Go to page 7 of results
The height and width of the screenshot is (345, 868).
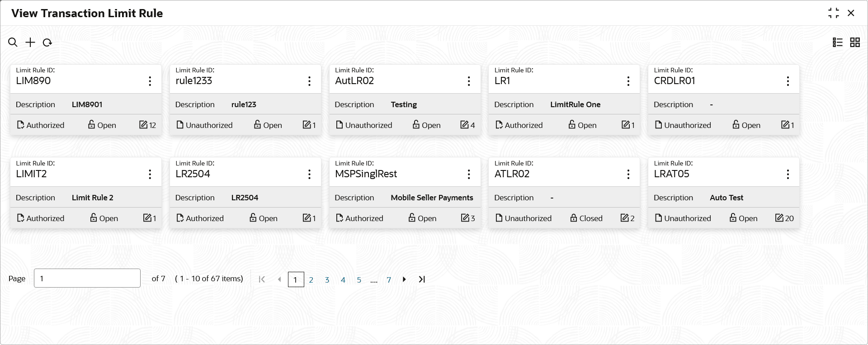click(389, 280)
